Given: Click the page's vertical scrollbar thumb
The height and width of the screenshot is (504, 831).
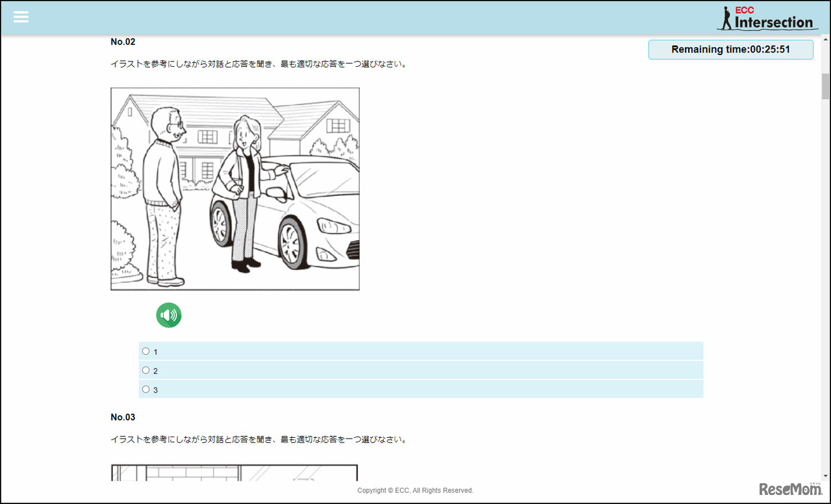Looking at the screenshot, I should [x=825, y=86].
